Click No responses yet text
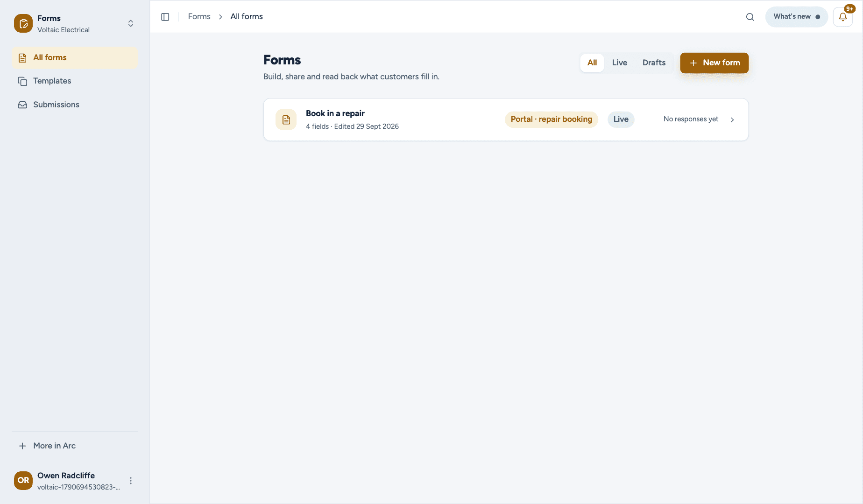863x504 pixels. [691, 119]
